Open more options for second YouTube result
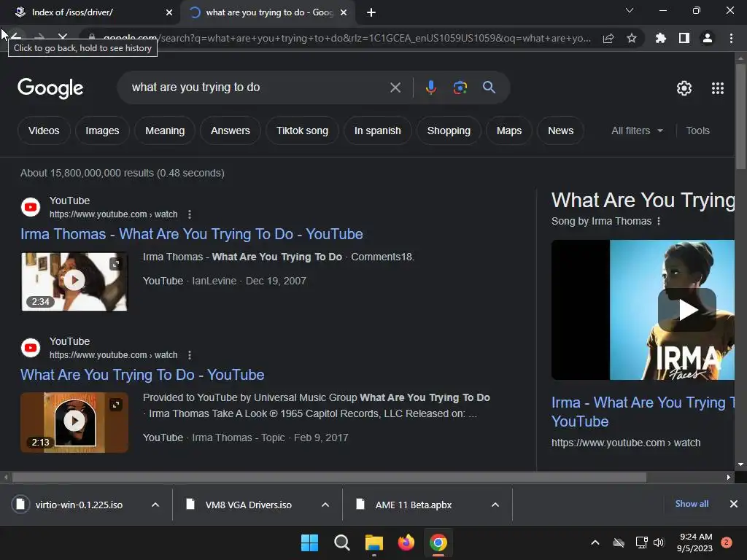This screenshot has width=747, height=560. pyautogui.click(x=190, y=355)
